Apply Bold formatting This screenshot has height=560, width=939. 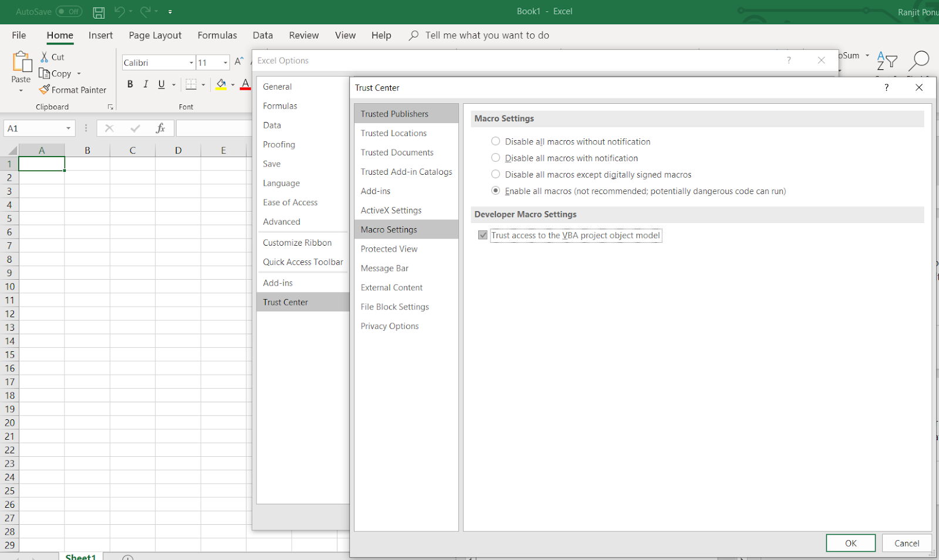130,84
